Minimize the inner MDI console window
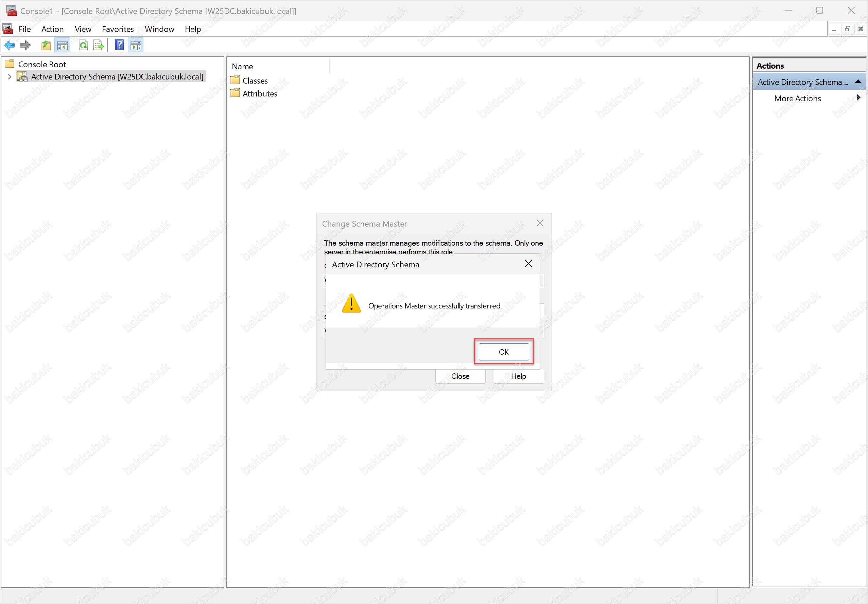The image size is (868, 604). point(834,29)
